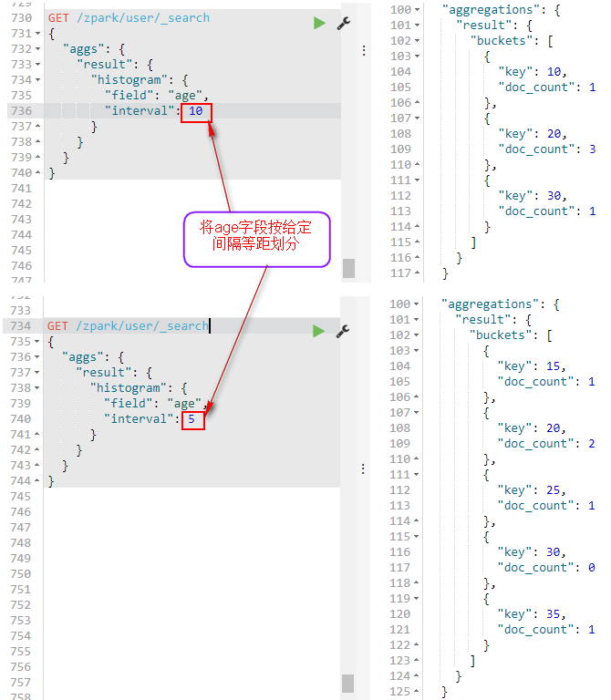Open wrench menu for interval 5 request

(x=343, y=331)
